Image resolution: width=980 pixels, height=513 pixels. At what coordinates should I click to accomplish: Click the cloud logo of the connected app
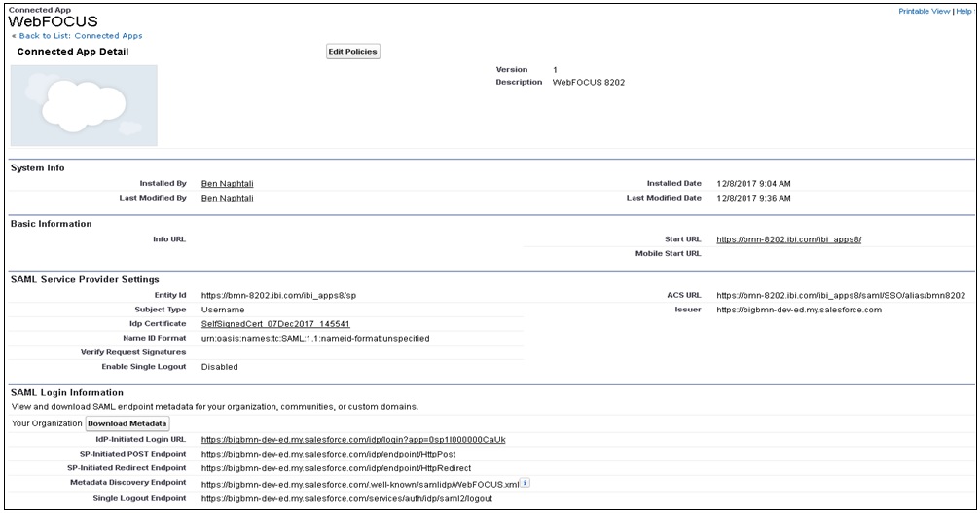tap(84, 105)
